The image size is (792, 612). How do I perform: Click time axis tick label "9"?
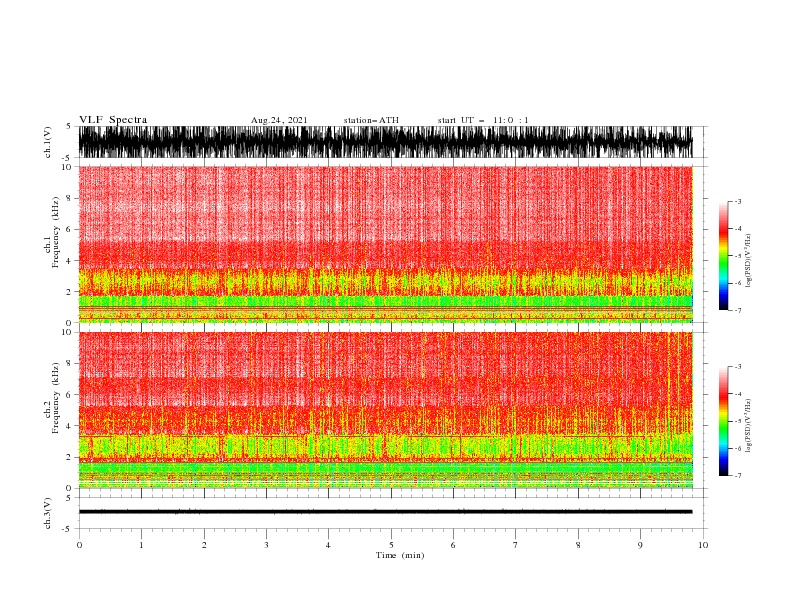tap(640, 545)
